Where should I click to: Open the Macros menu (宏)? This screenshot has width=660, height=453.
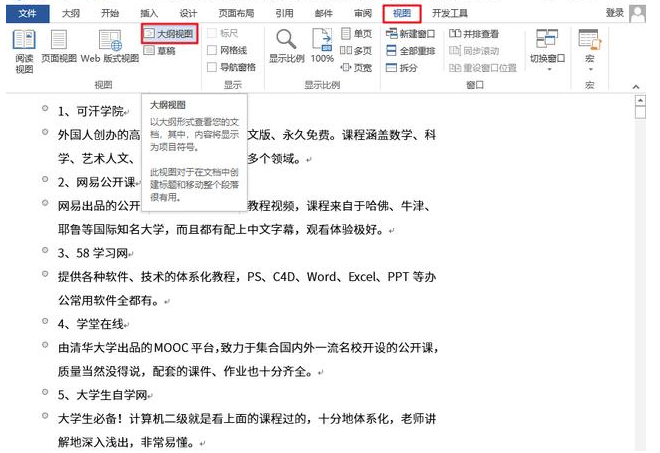(590, 51)
